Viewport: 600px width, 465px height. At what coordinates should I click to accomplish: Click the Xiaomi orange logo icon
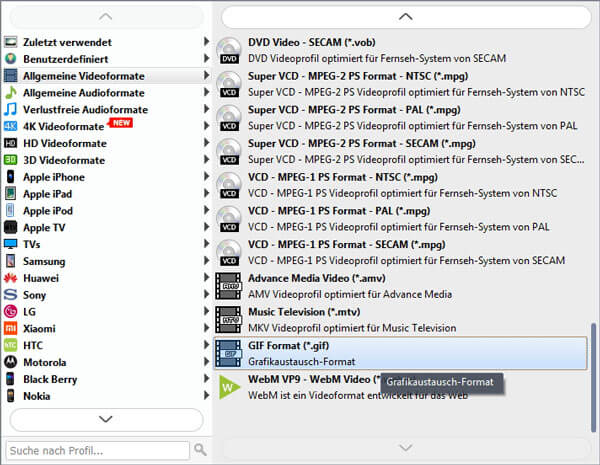(11, 328)
